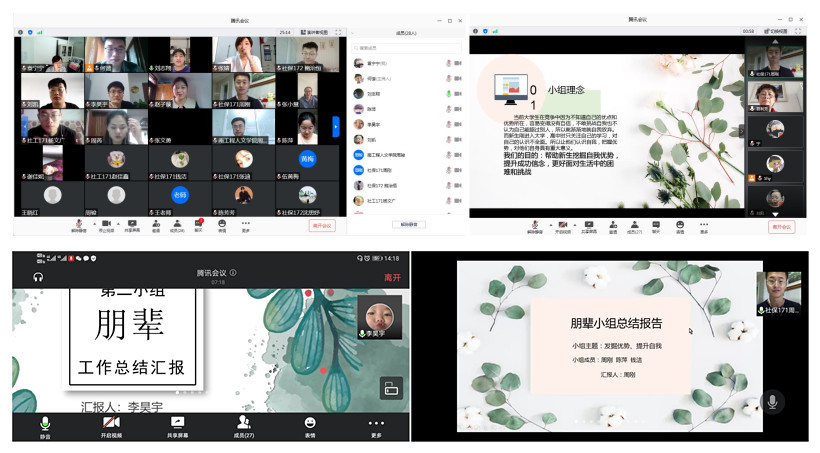Screen dimensions: 820x453
Task: Open the 成员(28) members icon in toolbar
Action: point(177,225)
